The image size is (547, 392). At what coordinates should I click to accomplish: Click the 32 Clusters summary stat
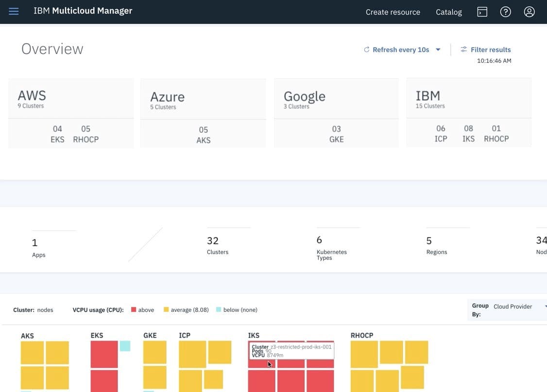217,245
